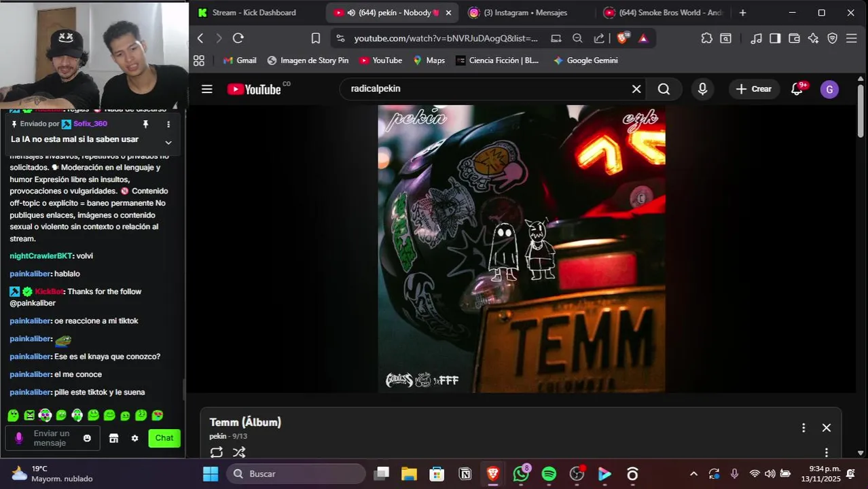Go back in browser history
This screenshot has height=489, width=868.
200,38
